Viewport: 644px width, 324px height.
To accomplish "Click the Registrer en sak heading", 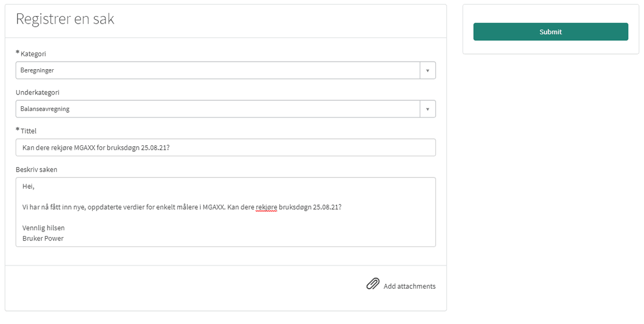I will pos(65,19).
